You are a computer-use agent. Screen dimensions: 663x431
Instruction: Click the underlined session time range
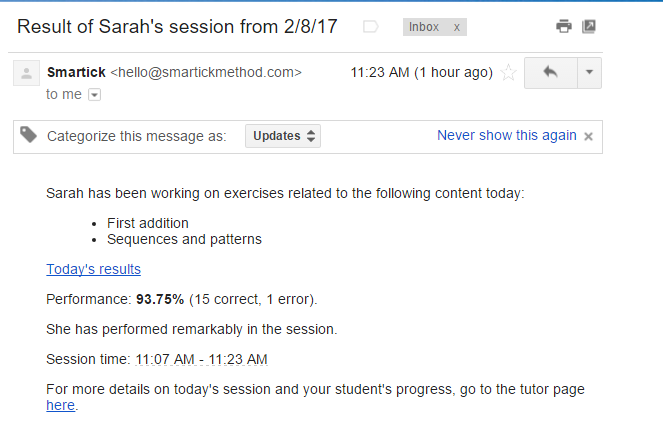(x=201, y=359)
